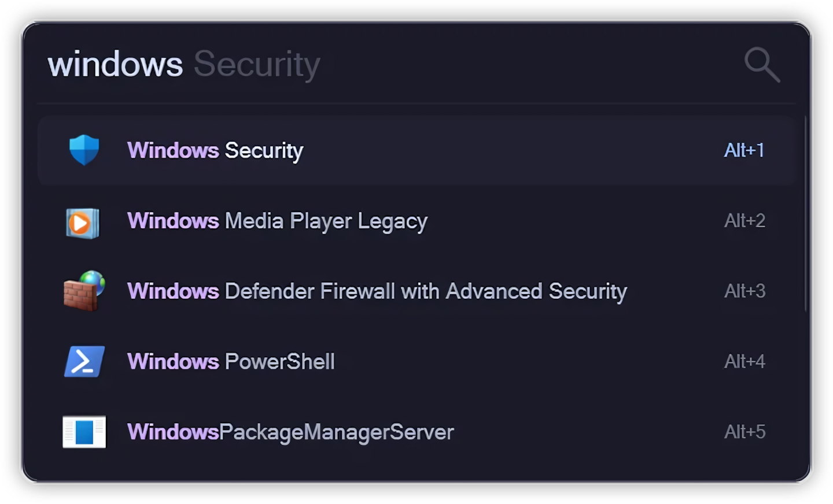Choose the WindowsPackageManagerServer entry
The height and width of the screenshot is (504, 833).
pos(290,432)
